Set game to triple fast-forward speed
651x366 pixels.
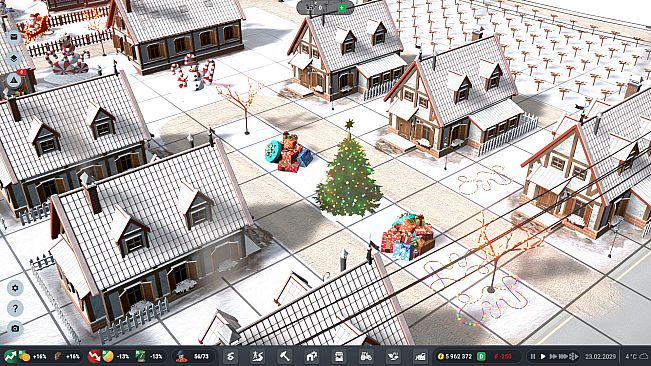point(563,356)
